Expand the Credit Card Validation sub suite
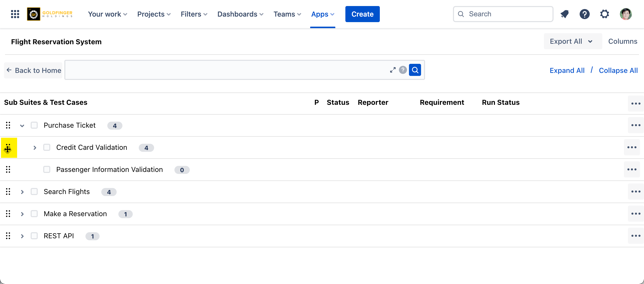The width and height of the screenshot is (644, 284). (x=35, y=148)
